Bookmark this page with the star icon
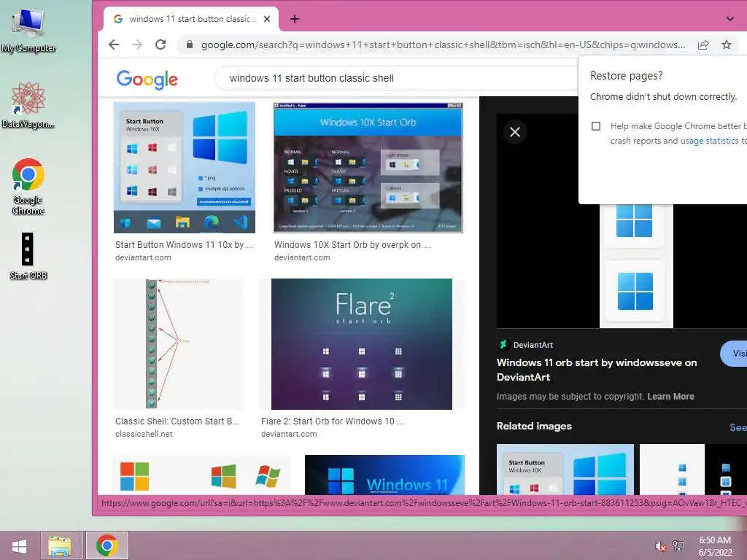This screenshot has height=560, width=747. pos(726,44)
